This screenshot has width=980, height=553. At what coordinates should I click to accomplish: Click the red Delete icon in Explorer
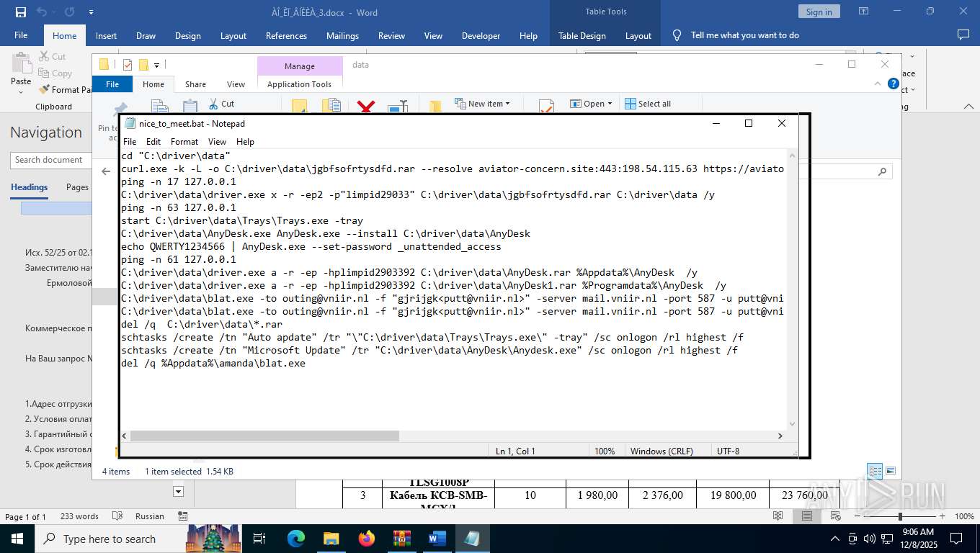point(366,107)
